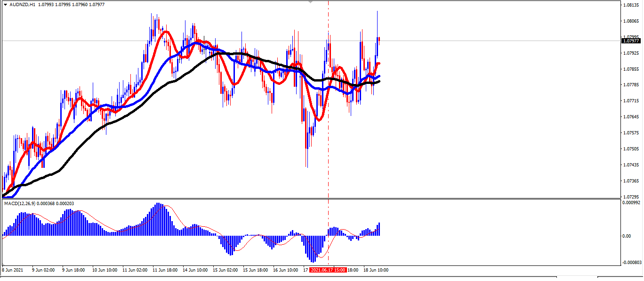Click open value 1.07993 in chart header
This screenshot has height=281, width=644.
pyautogui.click(x=45, y=5)
